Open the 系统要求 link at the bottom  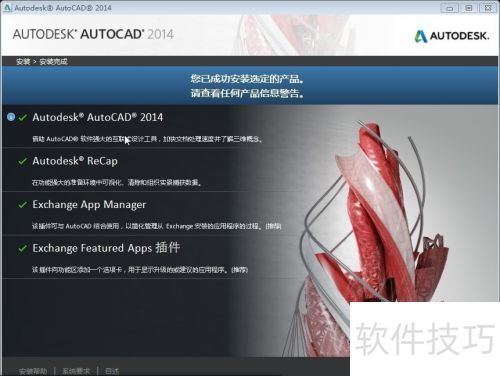(76, 371)
